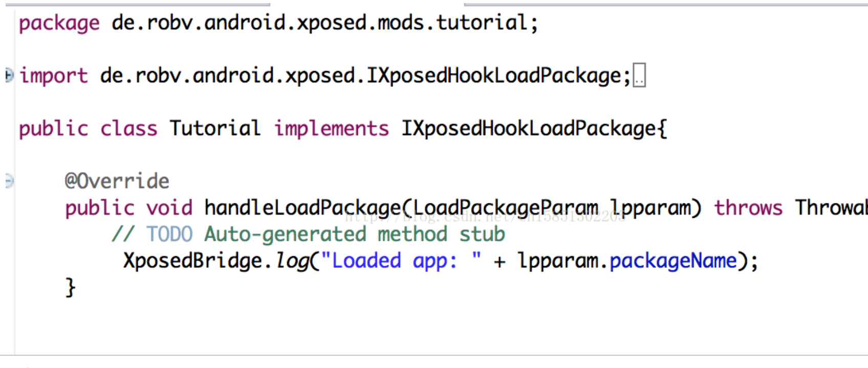Click the TODO task tag in comment
The image size is (868, 368).
coord(169,234)
